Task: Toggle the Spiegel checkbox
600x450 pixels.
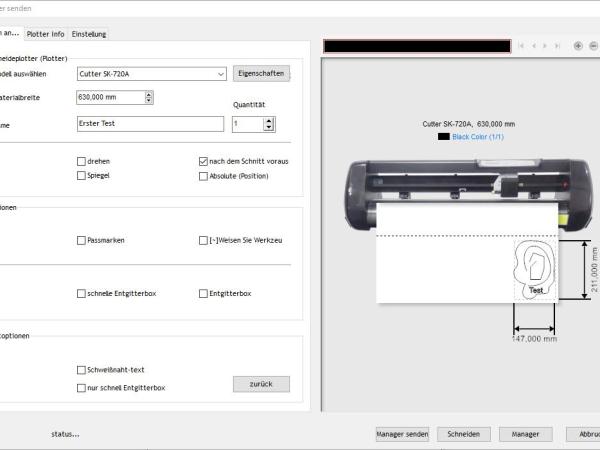Action: [82, 176]
